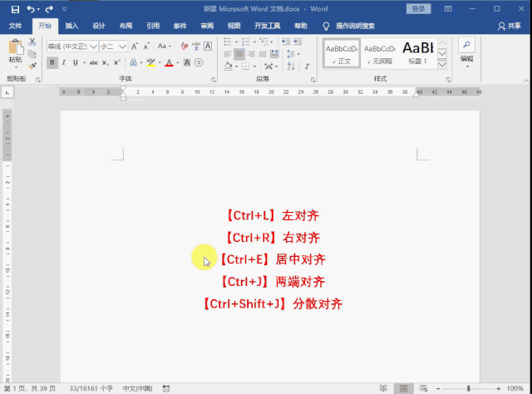Switch to the 审阅 Review tab
The height and width of the screenshot is (394, 532).
pyautogui.click(x=207, y=26)
